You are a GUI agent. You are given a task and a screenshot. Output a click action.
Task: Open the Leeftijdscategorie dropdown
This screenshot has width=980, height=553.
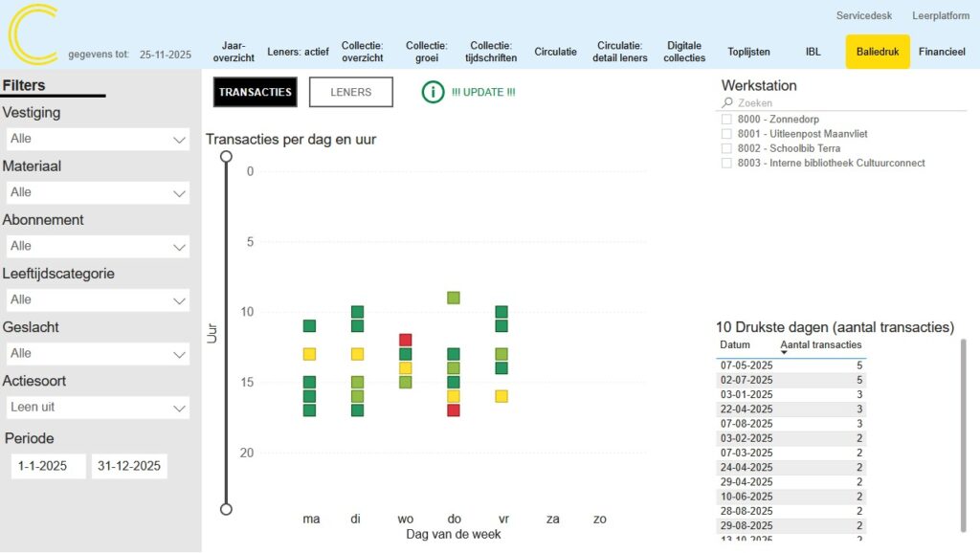96,300
